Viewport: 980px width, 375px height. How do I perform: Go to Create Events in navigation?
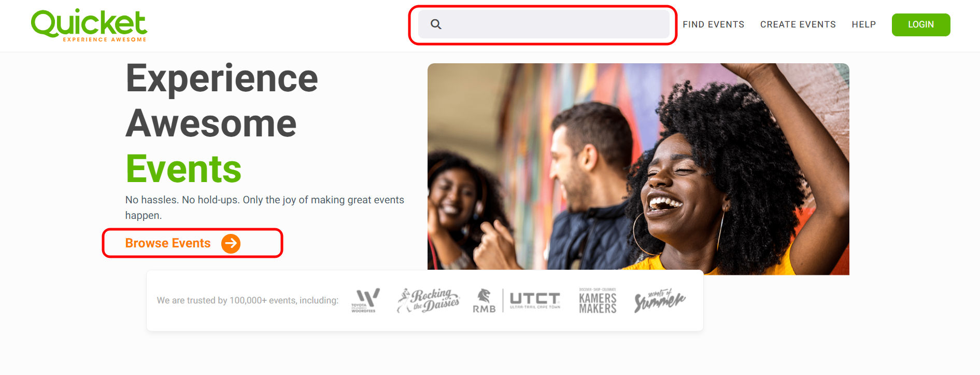(798, 24)
